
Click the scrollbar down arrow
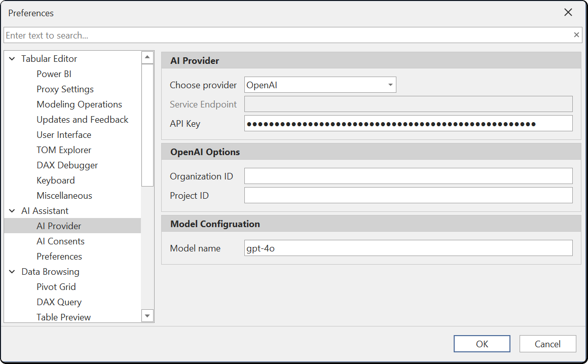(147, 315)
